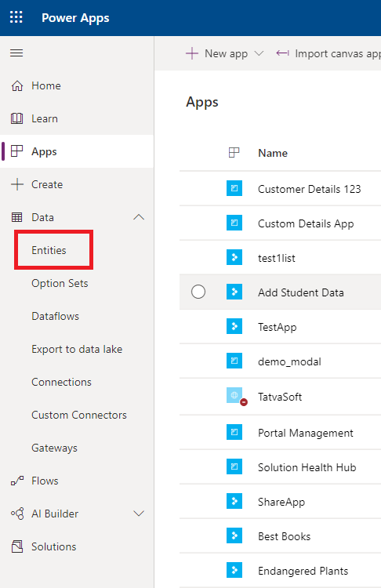Click the plus icon beside New app
This screenshot has width=381, height=588.
click(191, 53)
